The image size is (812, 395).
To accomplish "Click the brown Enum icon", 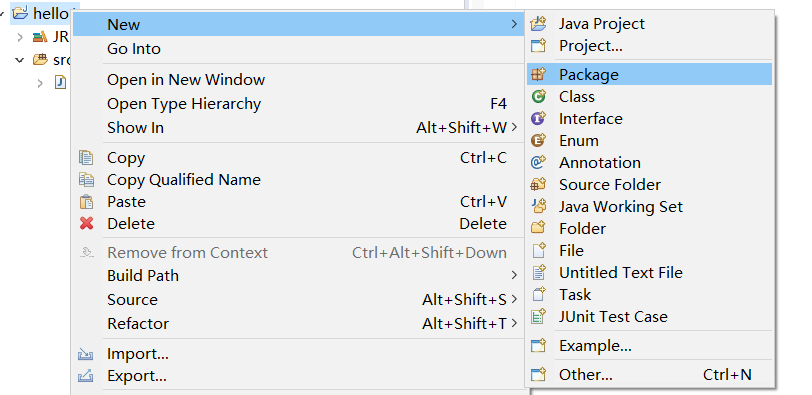I will pyautogui.click(x=539, y=140).
